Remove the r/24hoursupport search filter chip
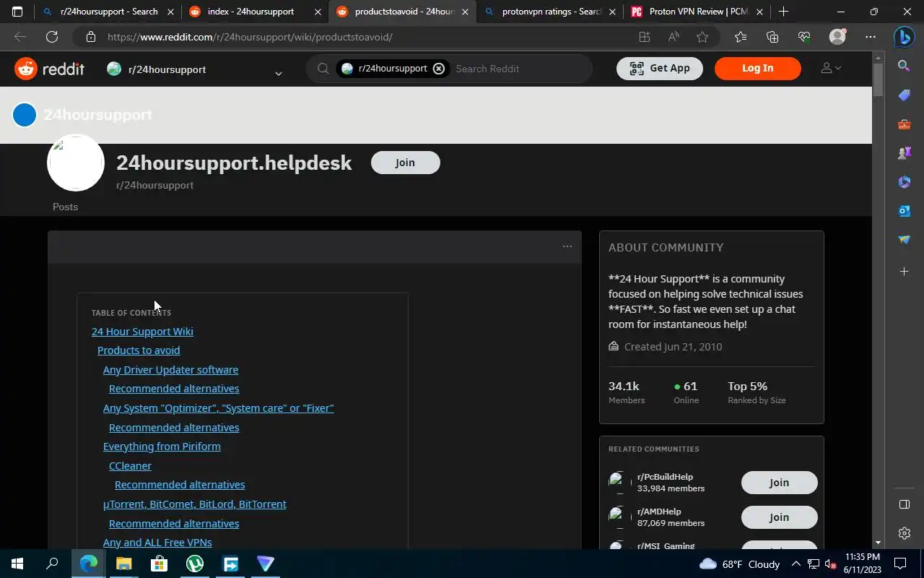Image resolution: width=924 pixels, height=578 pixels. (x=439, y=69)
